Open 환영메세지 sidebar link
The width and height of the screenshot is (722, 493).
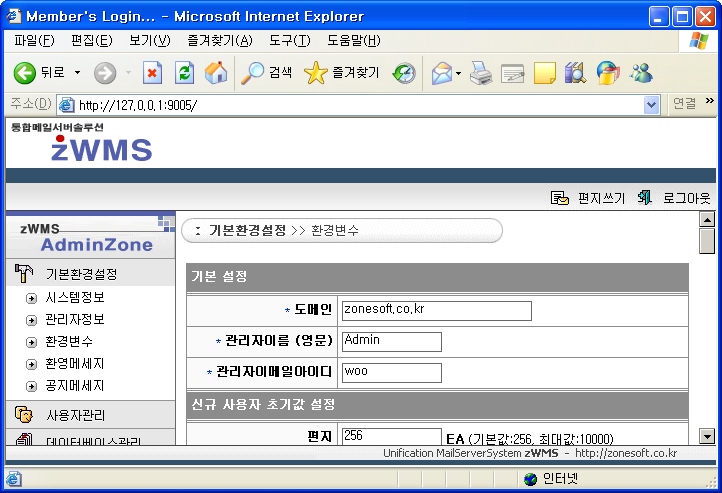tap(74, 363)
